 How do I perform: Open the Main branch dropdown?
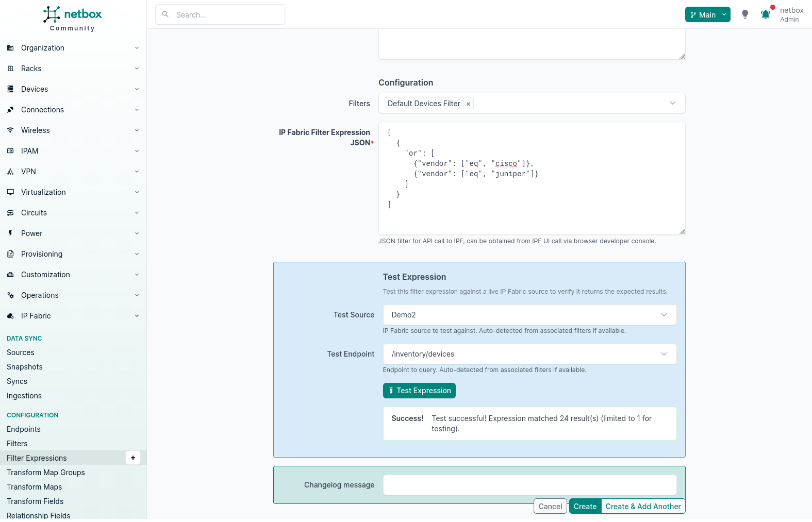707,15
